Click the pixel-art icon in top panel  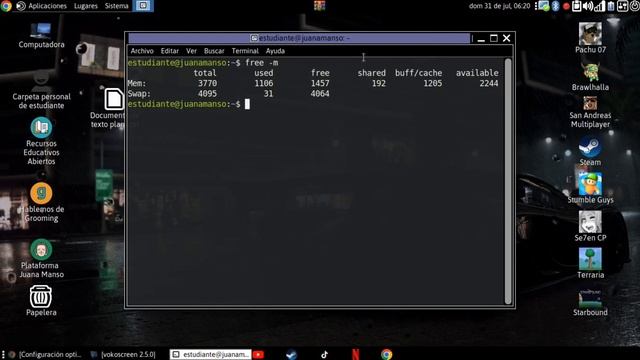[320, 5]
